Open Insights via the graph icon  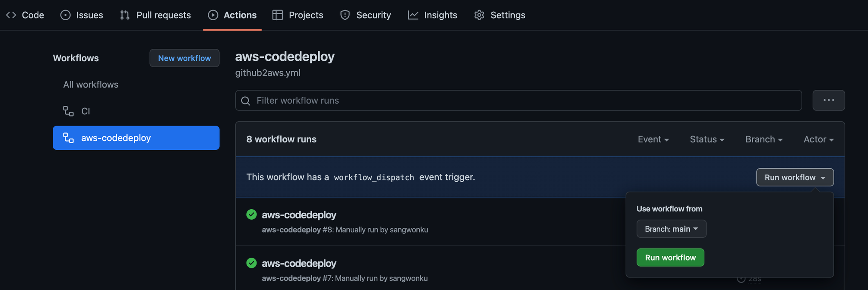(413, 15)
